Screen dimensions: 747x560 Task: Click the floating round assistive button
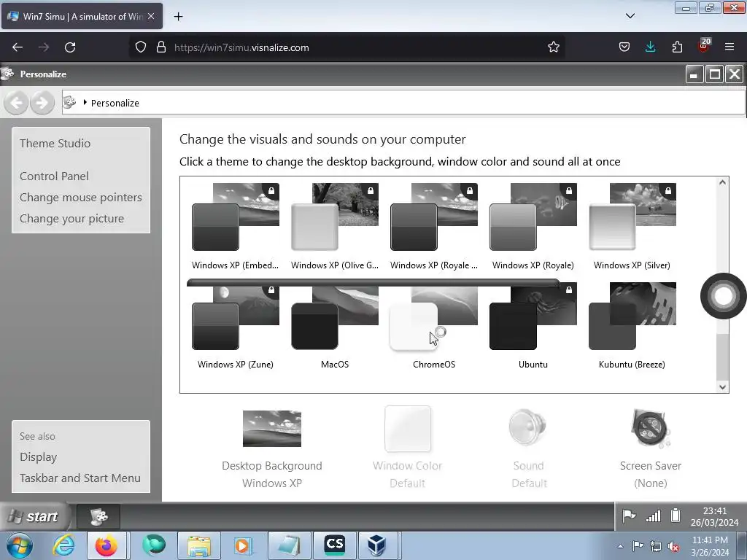click(723, 296)
